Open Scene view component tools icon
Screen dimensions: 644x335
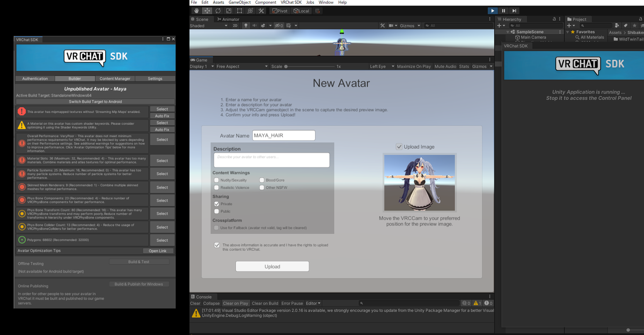[383, 26]
